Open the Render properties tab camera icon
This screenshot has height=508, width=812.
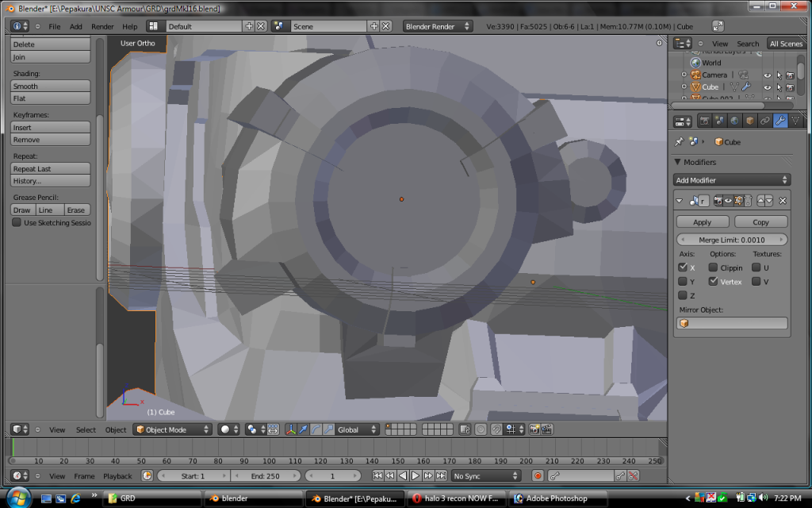(704, 121)
